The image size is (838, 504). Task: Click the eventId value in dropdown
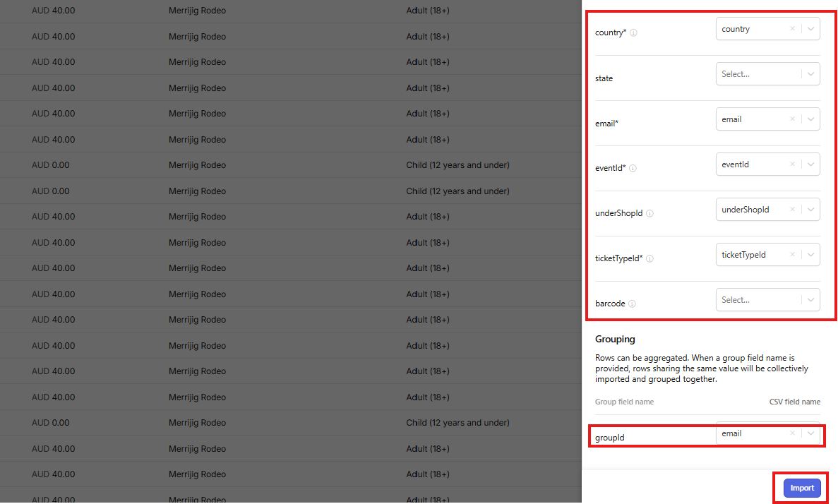(735, 164)
